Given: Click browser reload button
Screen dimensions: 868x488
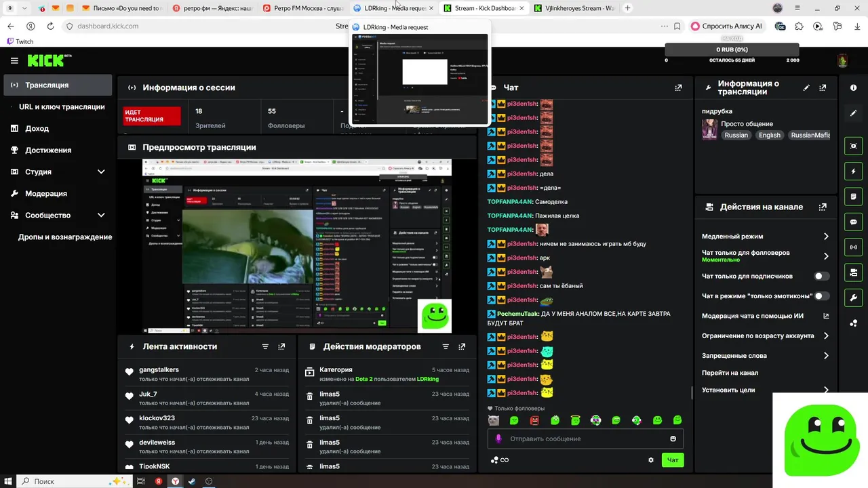Looking at the screenshot, I should pos(50,26).
